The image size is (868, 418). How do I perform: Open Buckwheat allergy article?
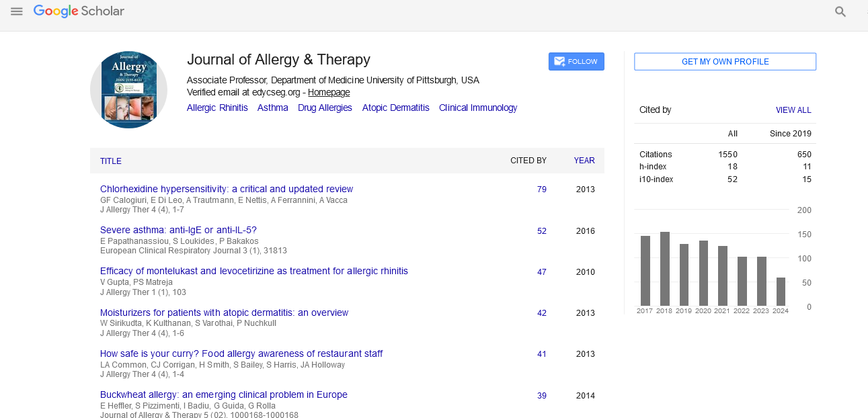(x=224, y=394)
